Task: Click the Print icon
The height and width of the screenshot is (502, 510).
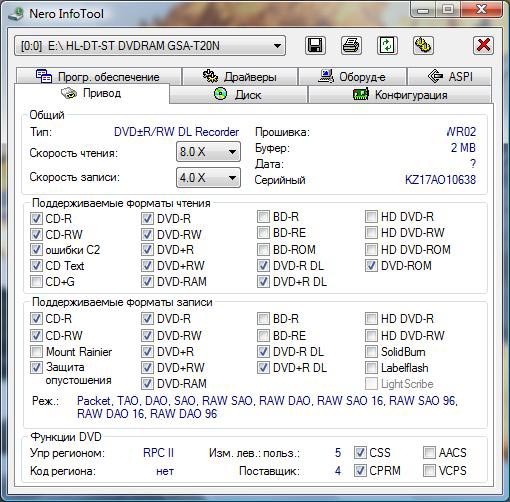Action: (351, 45)
